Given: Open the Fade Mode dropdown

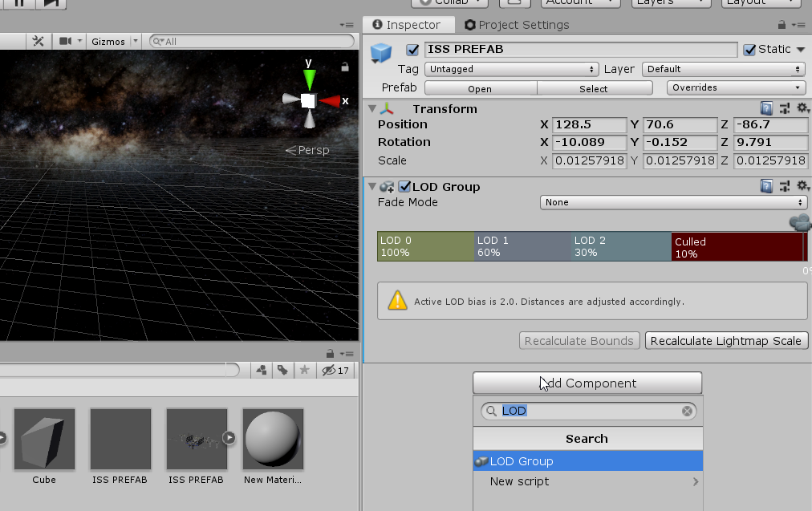Looking at the screenshot, I should pyautogui.click(x=672, y=202).
